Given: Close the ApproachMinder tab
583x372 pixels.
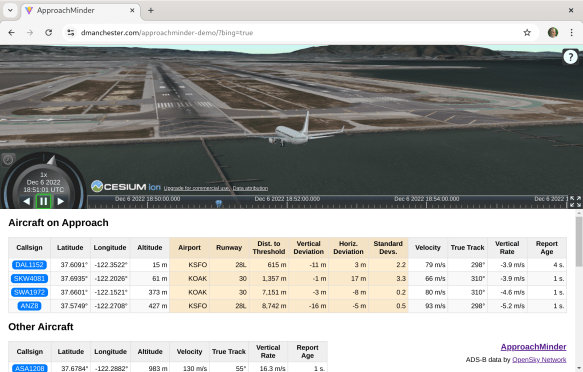Looking at the screenshot, I should tap(132, 10).
